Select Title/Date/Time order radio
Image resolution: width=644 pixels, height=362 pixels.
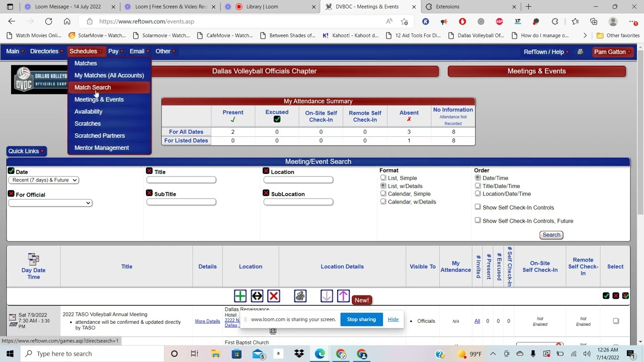coord(477,186)
